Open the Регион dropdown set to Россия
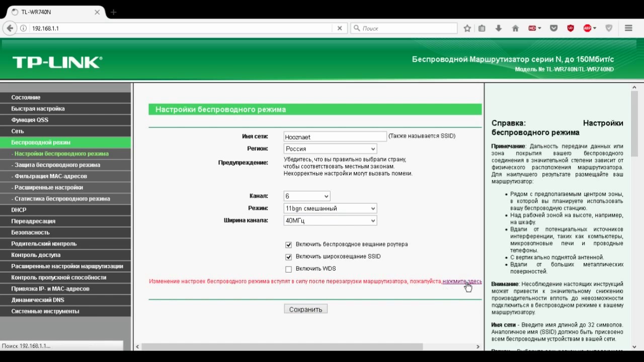644x362 pixels. click(330, 149)
